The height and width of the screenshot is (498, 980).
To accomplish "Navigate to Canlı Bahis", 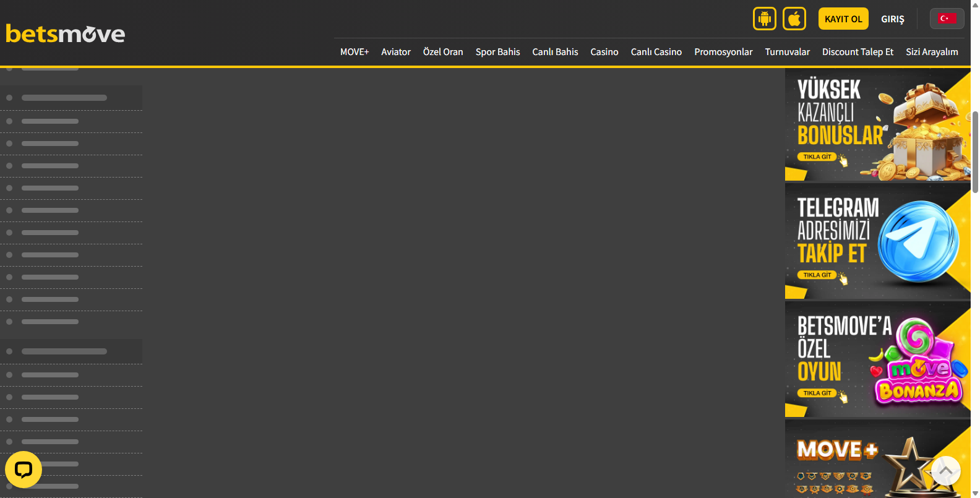I will (x=555, y=52).
